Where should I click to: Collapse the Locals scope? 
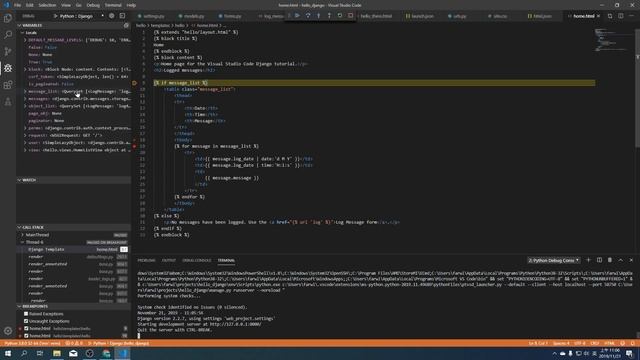(31, 33)
